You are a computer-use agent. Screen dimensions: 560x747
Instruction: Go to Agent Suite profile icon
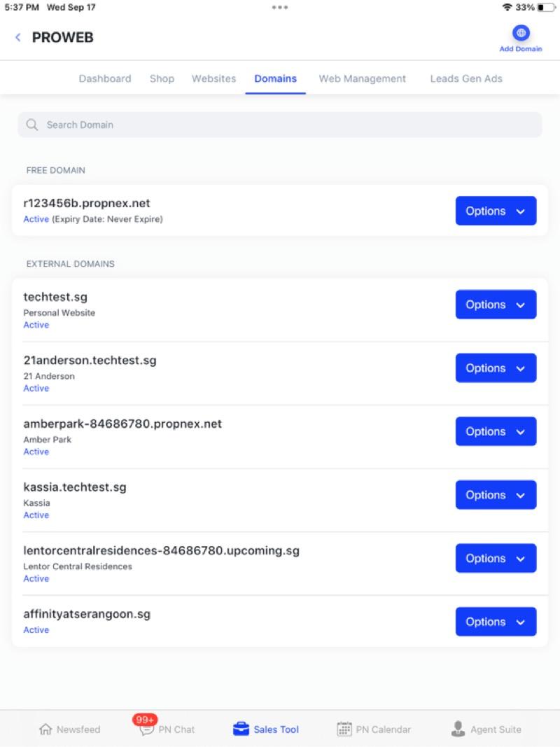458,729
